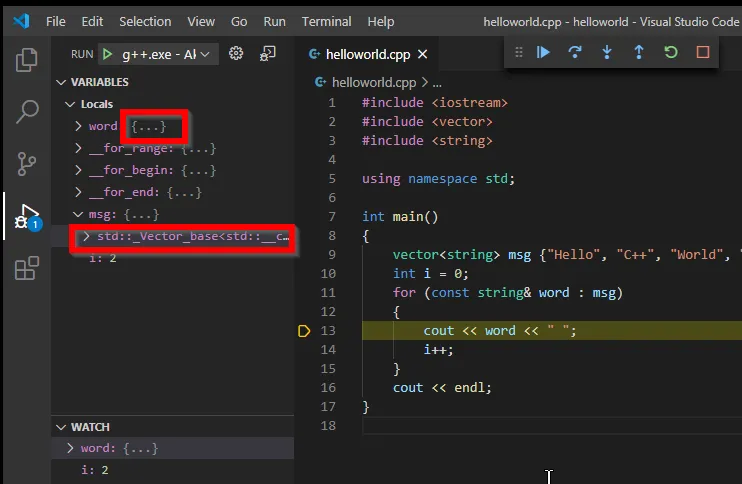This screenshot has width=742, height=484.
Task: Expand the word expression in WATCH
Action: click(x=70, y=448)
